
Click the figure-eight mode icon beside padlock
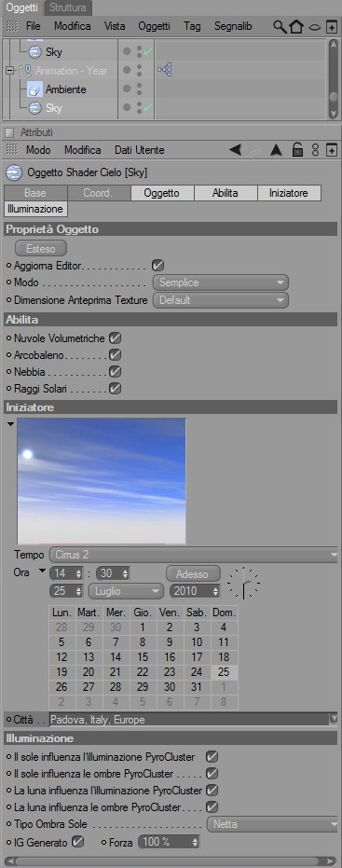click(315, 150)
